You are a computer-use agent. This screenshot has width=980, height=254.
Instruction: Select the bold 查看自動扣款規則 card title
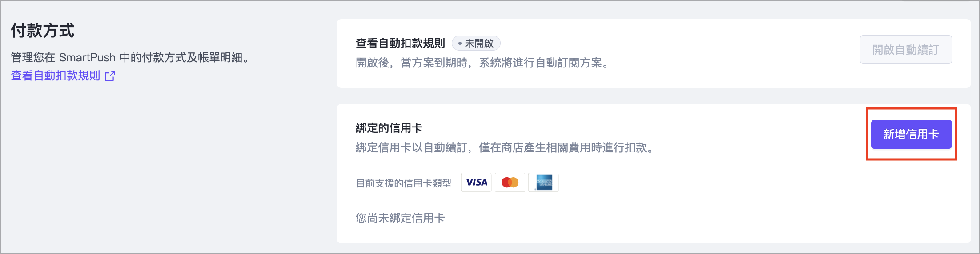click(400, 44)
